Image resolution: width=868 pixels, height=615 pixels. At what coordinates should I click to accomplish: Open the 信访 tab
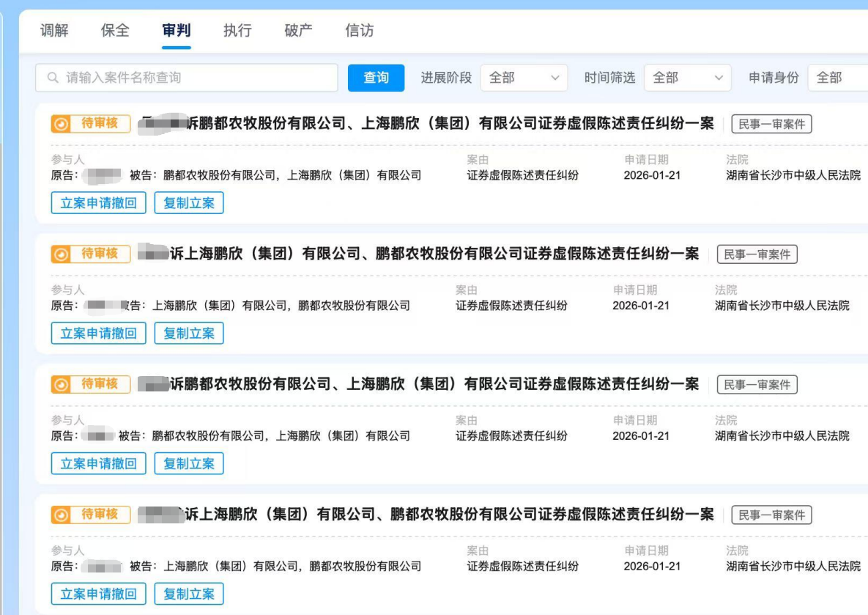pyautogui.click(x=358, y=31)
